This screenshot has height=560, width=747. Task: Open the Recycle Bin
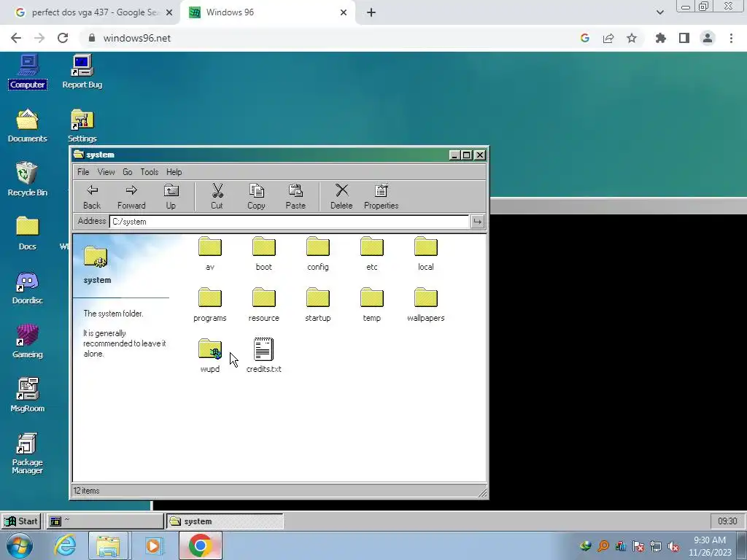tap(28, 179)
